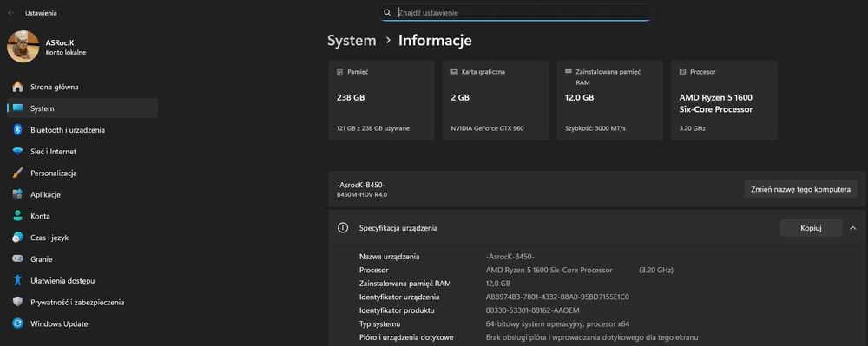
Task: Open Bluetooth i urządzenia settings
Action: coord(82,130)
